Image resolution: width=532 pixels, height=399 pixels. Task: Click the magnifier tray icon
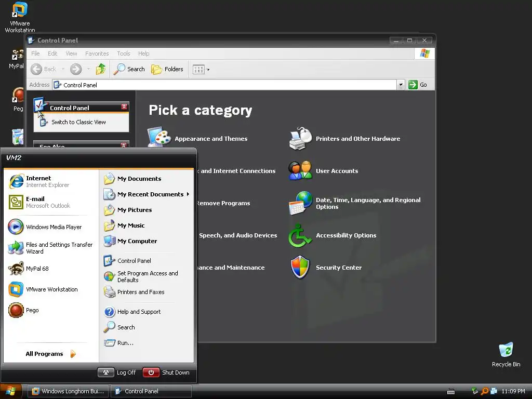485,391
